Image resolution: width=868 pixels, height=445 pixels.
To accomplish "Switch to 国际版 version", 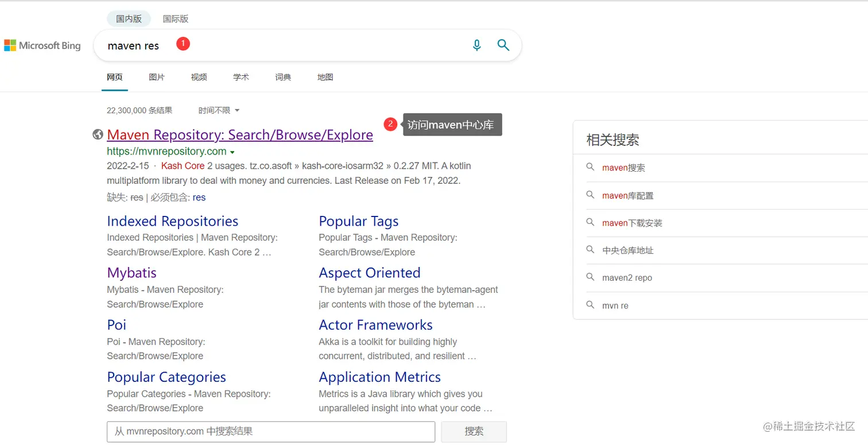I will [x=176, y=19].
